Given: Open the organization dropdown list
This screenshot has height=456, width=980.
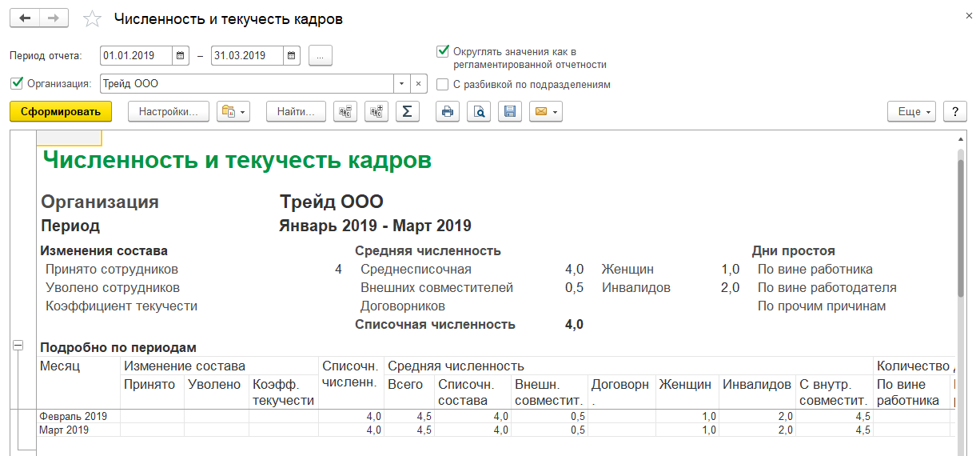Looking at the screenshot, I should click(x=401, y=84).
